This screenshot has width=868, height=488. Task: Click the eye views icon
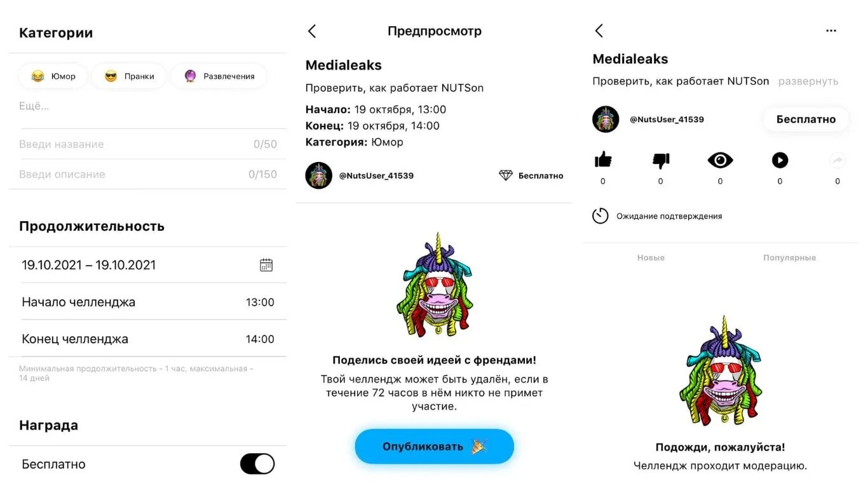point(720,160)
